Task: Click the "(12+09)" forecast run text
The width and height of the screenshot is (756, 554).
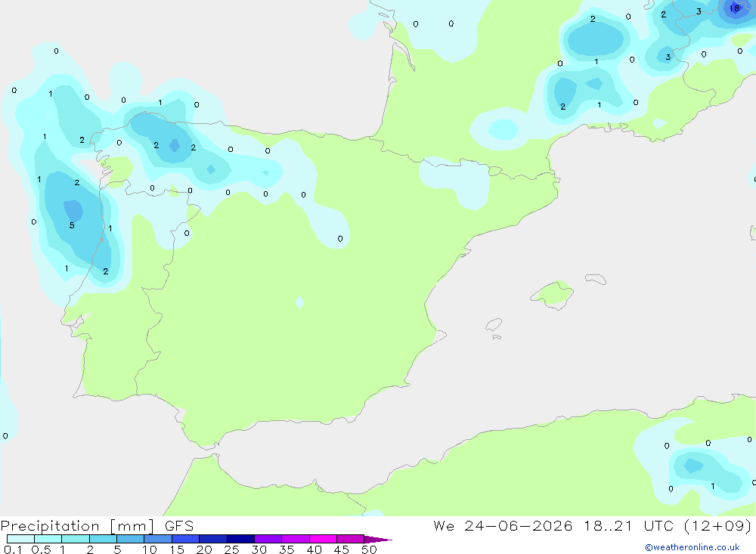Action: pos(718,525)
